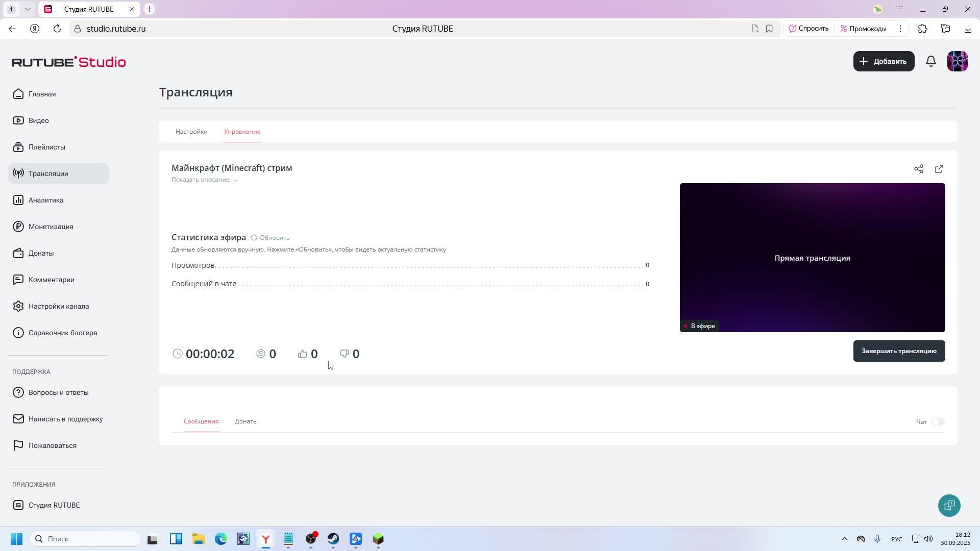Show hidden system tray icons
The height and width of the screenshot is (551, 980).
pos(844,539)
